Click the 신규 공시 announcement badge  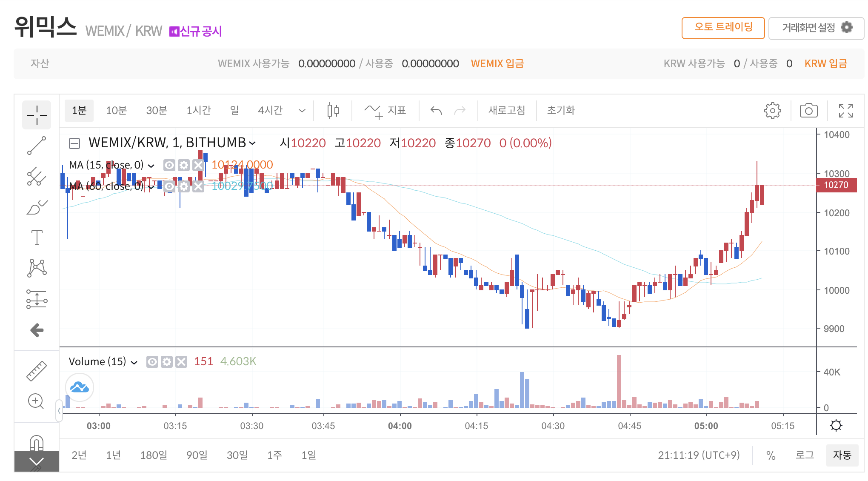coord(196,31)
